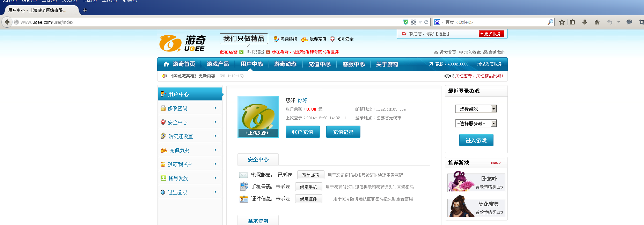
Task: Open the undo history dropdown arrow
Action: pos(619,22)
